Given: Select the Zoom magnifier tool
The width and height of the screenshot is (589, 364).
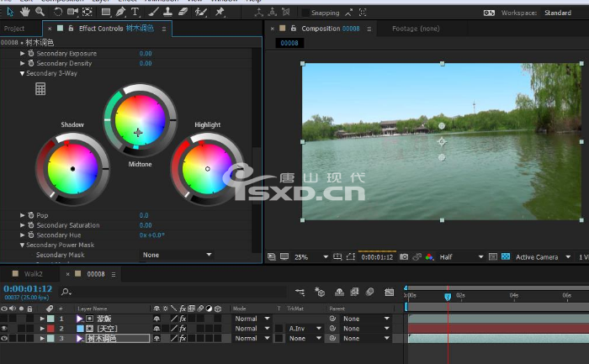Looking at the screenshot, I should [x=40, y=12].
